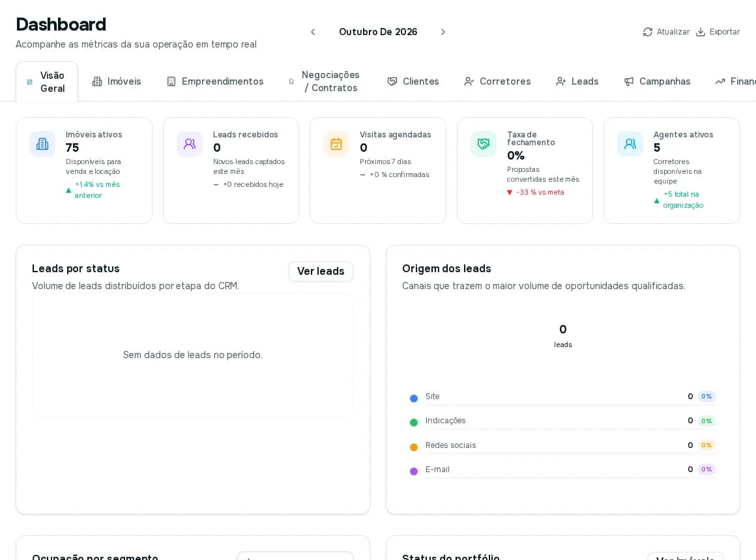Click the 'Redes sociais' legend label
Viewport: 756px width, 560px height.
point(450,445)
